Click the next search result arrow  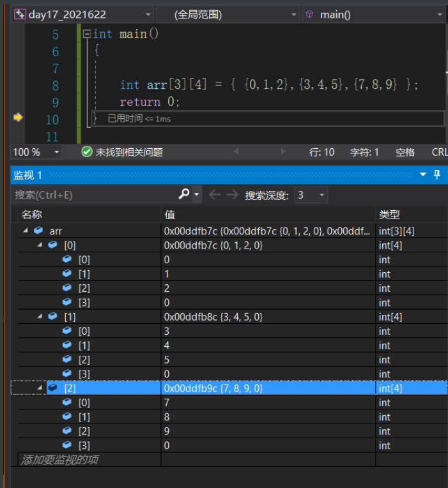232,195
